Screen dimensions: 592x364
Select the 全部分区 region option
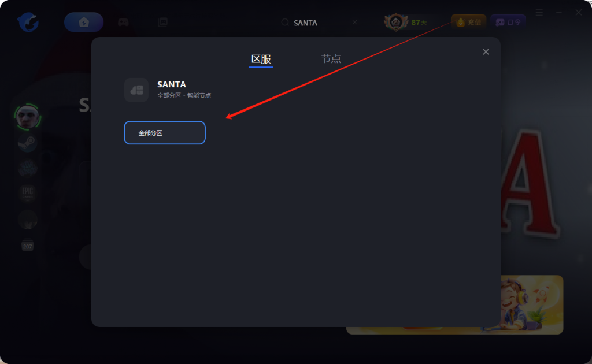(x=165, y=133)
